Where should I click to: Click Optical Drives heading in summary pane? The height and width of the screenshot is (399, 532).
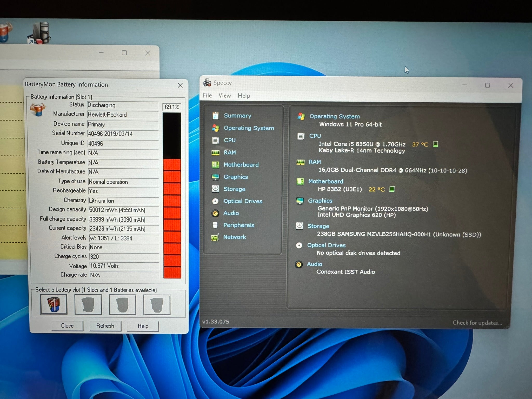pos(327,245)
